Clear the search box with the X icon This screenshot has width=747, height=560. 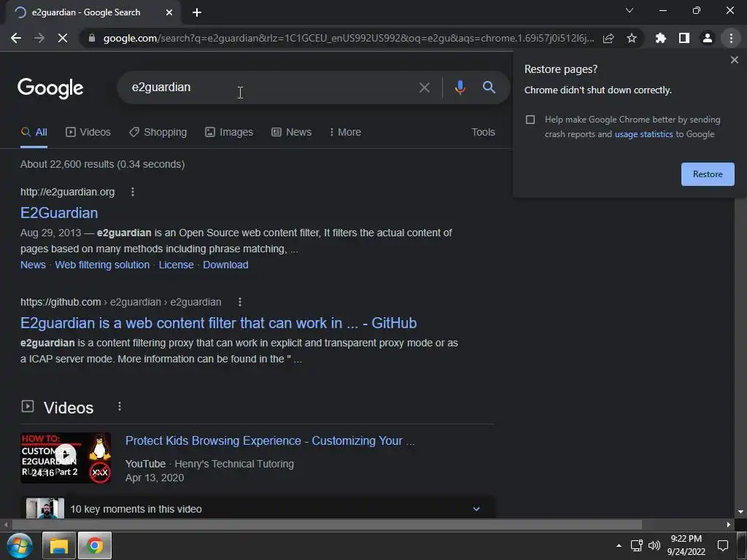pyautogui.click(x=425, y=87)
